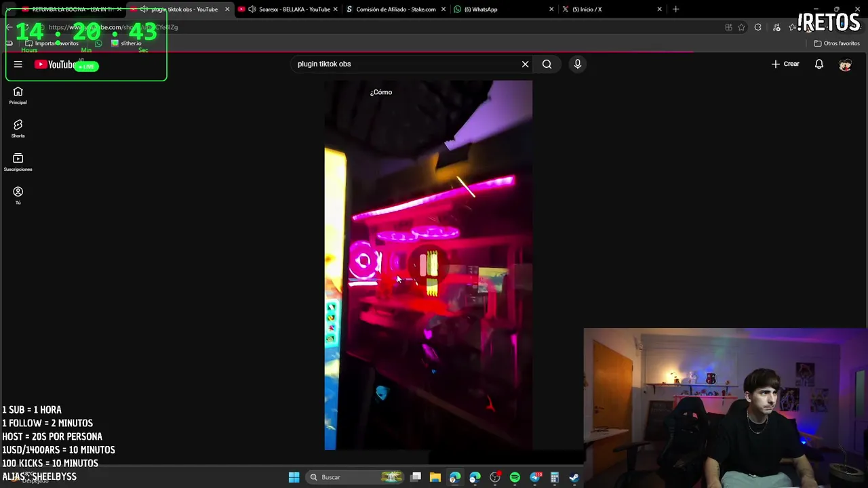Start voice search with the microphone

578,64
